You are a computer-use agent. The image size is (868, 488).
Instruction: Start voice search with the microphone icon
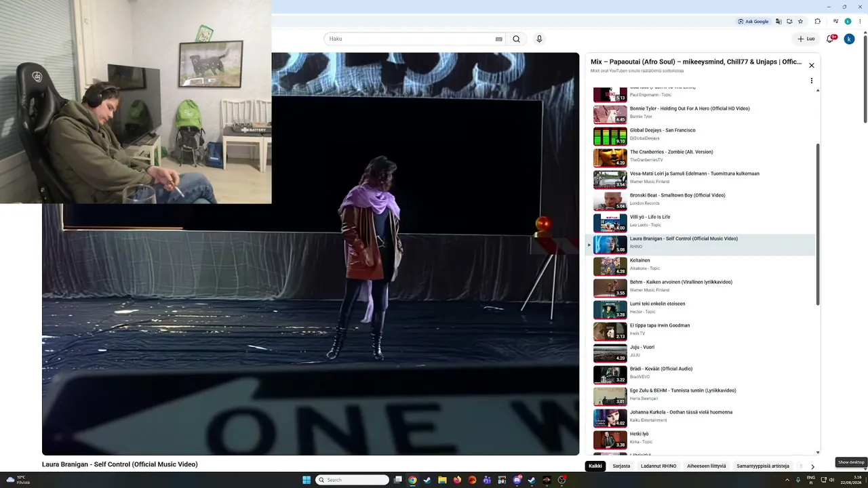pos(539,39)
